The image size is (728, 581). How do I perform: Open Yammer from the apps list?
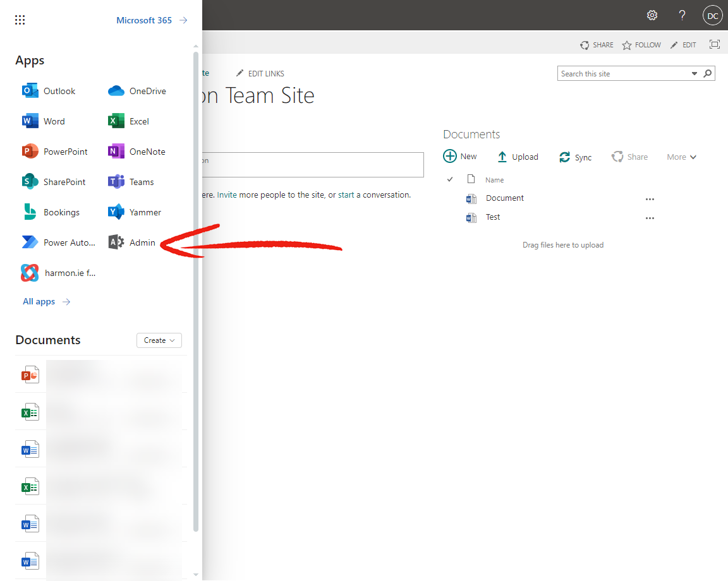pyautogui.click(x=143, y=212)
